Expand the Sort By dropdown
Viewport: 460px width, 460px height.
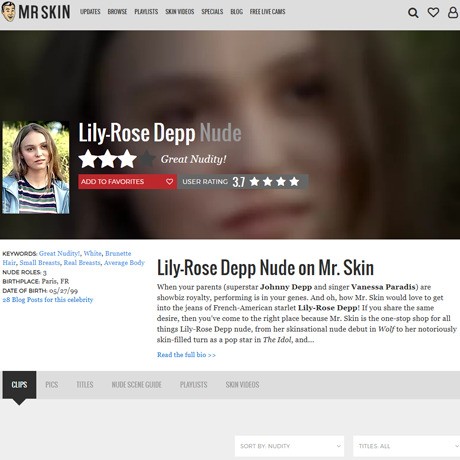coord(289,446)
